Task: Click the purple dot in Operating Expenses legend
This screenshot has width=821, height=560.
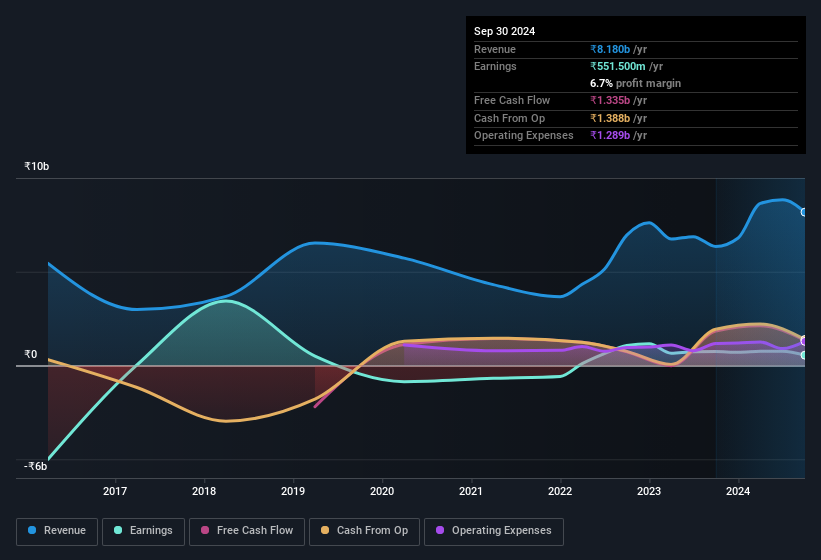Action: click(440, 530)
